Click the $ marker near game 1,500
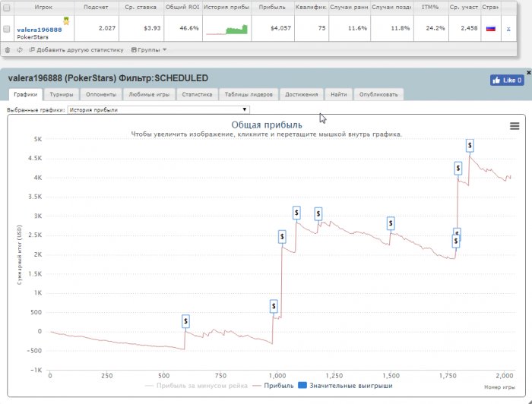This screenshot has height=404, width=532. pyautogui.click(x=391, y=223)
